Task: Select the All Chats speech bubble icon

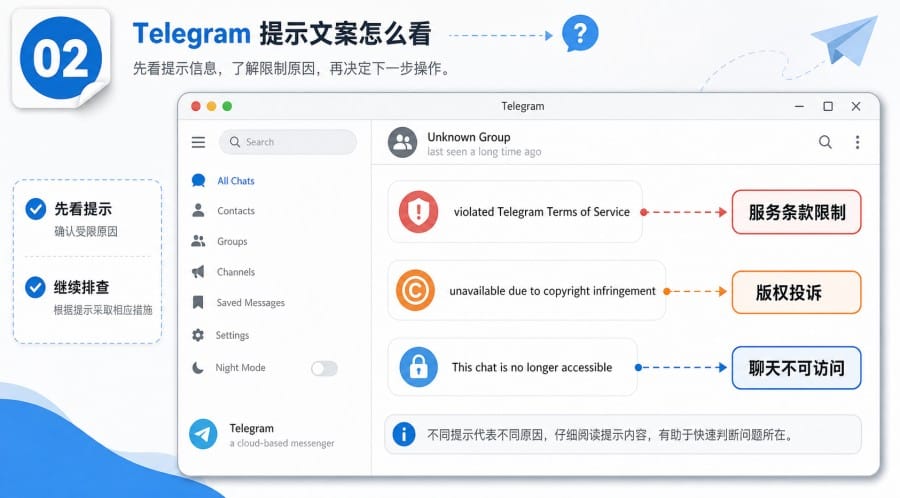Action: [x=199, y=181]
